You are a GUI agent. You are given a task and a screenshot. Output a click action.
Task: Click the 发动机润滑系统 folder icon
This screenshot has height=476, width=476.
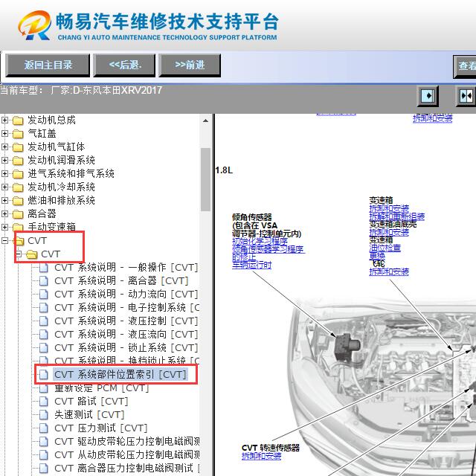click(x=18, y=161)
